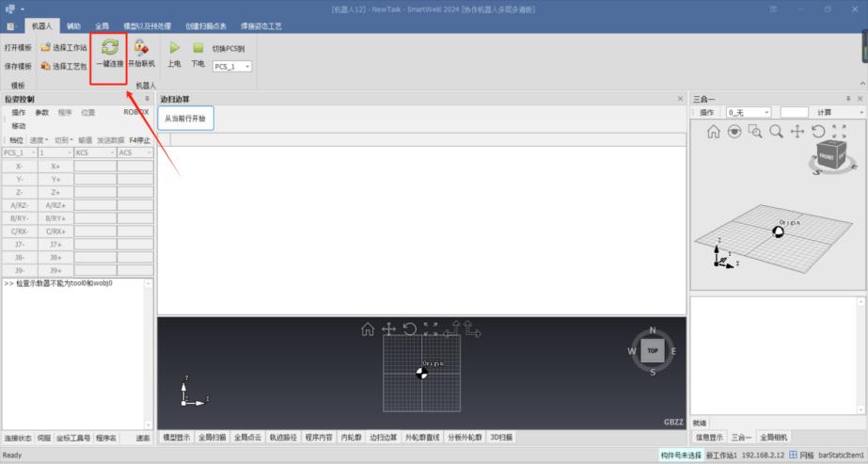Open the 速度 speed dropdown
868x464 pixels.
click(39, 139)
